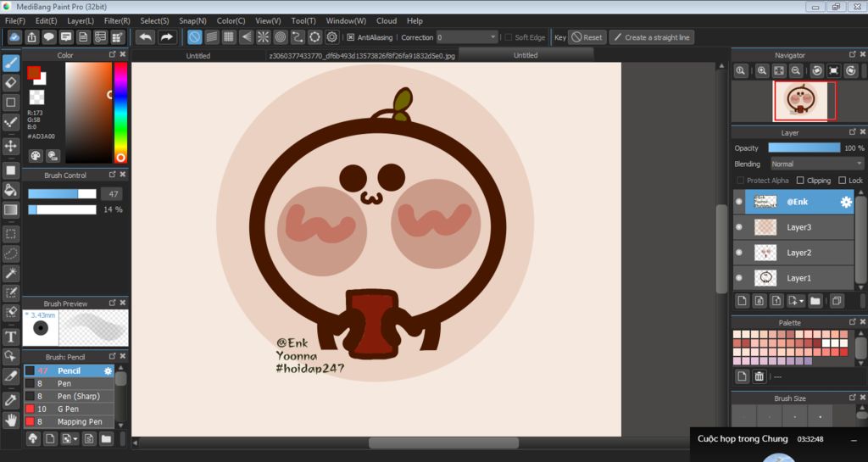Select the Text tool
The height and width of the screenshot is (462, 868).
pos(10,337)
